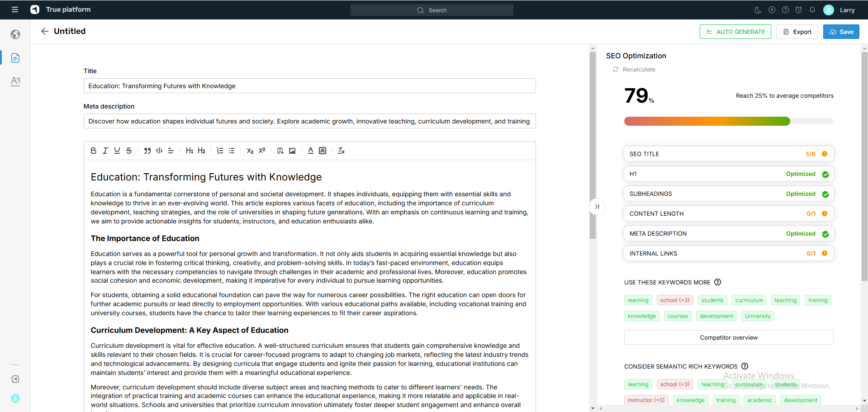
Task: Open the globe section in the left sidebar
Action: pyautogui.click(x=15, y=34)
